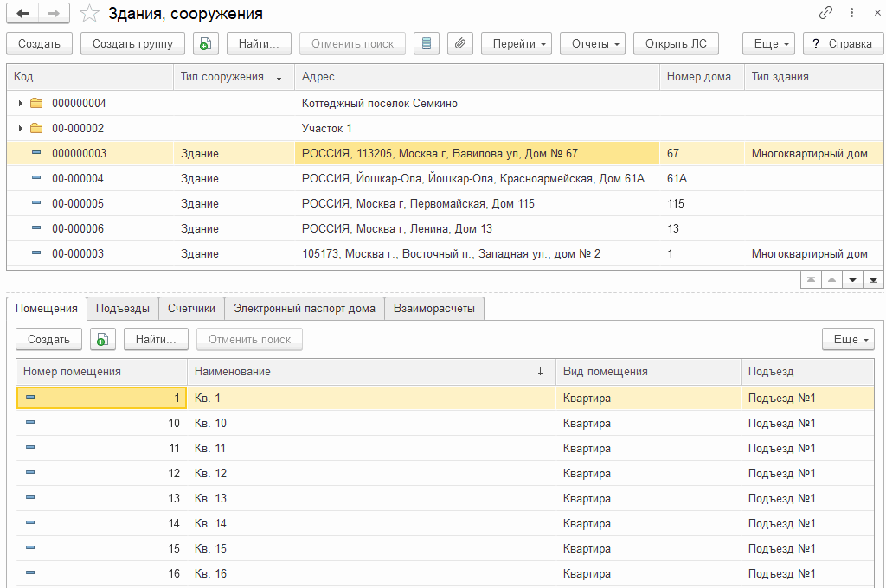Click Создать in the top toolbar
Screen dimensions: 886x588
40,43
